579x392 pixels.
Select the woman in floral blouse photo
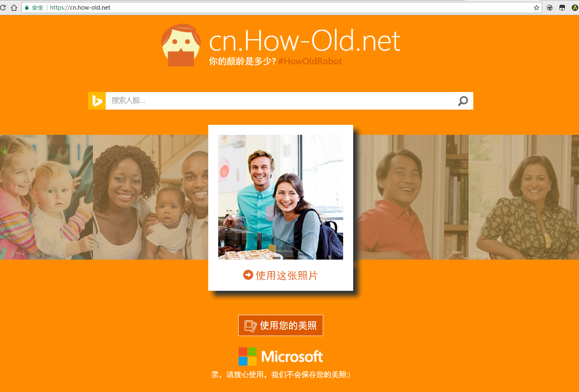coord(524,197)
